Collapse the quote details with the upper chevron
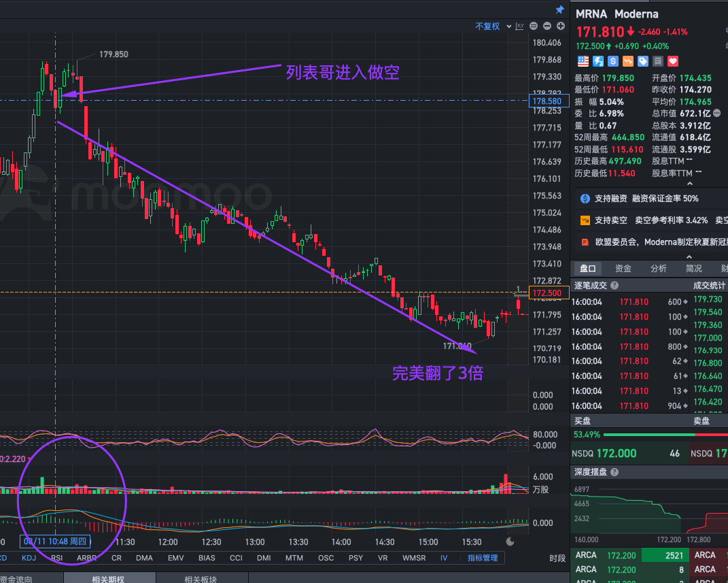The height and width of the screenshot is (583, 728). [x=689, y=184]
